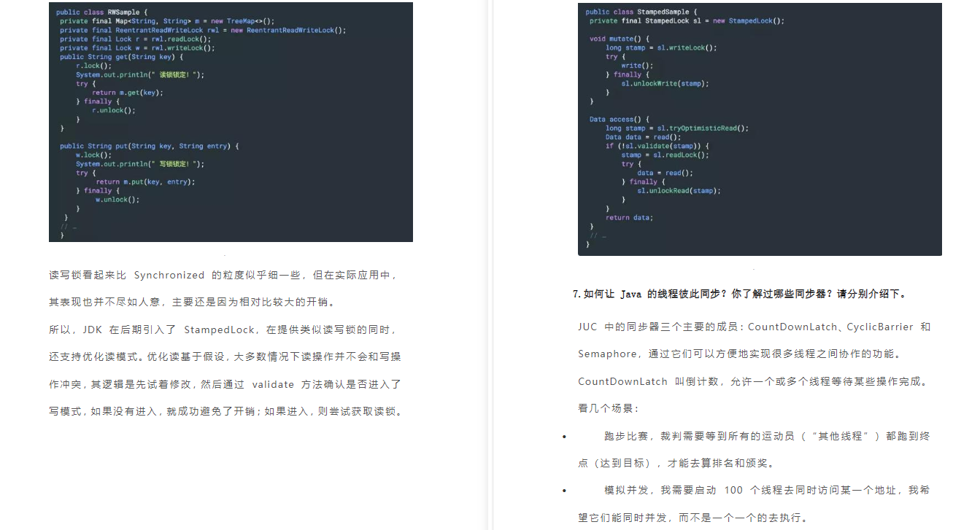Click the 'if (!sl.validate(stamp)) {' condition line
Image resolution: width=980 pixels, height=530 pixels.
[x=657, y=146]
